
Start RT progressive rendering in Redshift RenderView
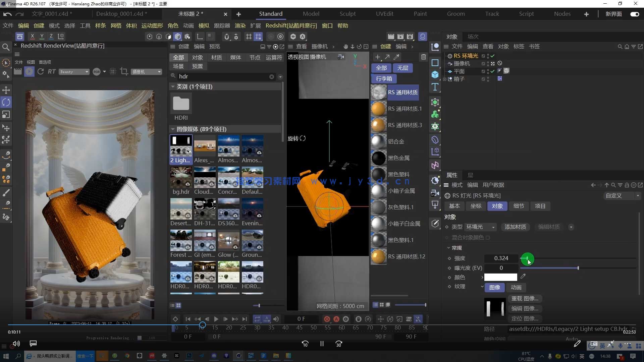[51, 71]
